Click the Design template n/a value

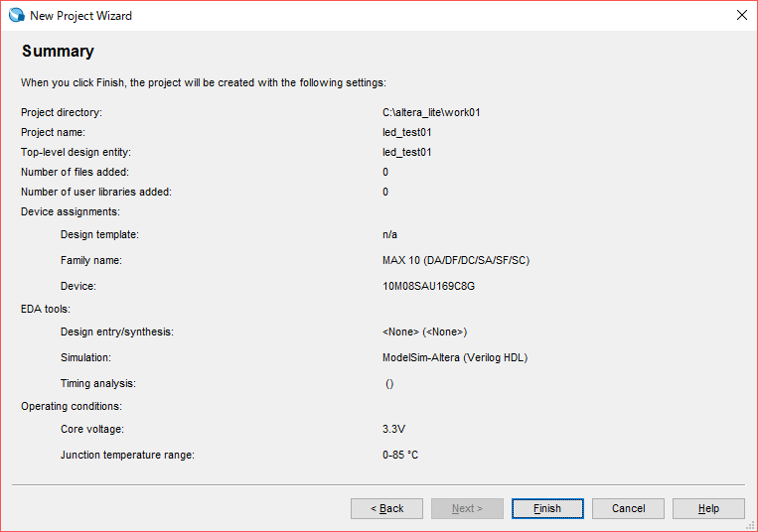[x=389, y=234]
